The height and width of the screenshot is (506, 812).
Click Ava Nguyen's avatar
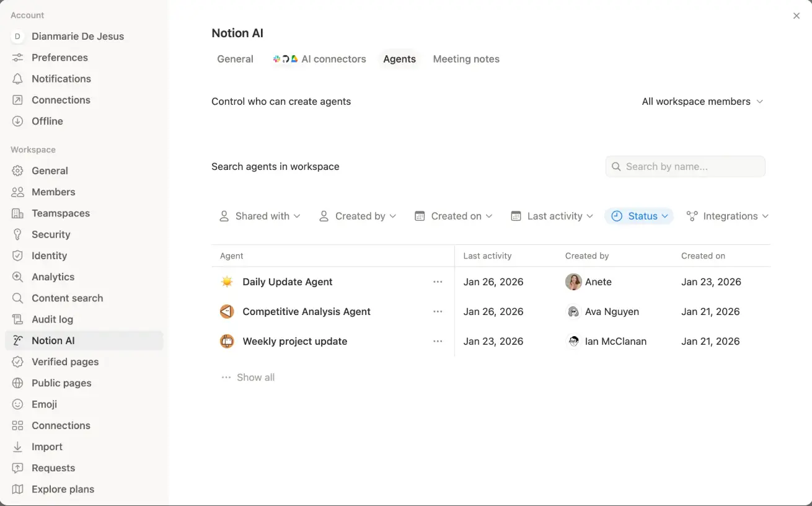(x=573, y=311)
